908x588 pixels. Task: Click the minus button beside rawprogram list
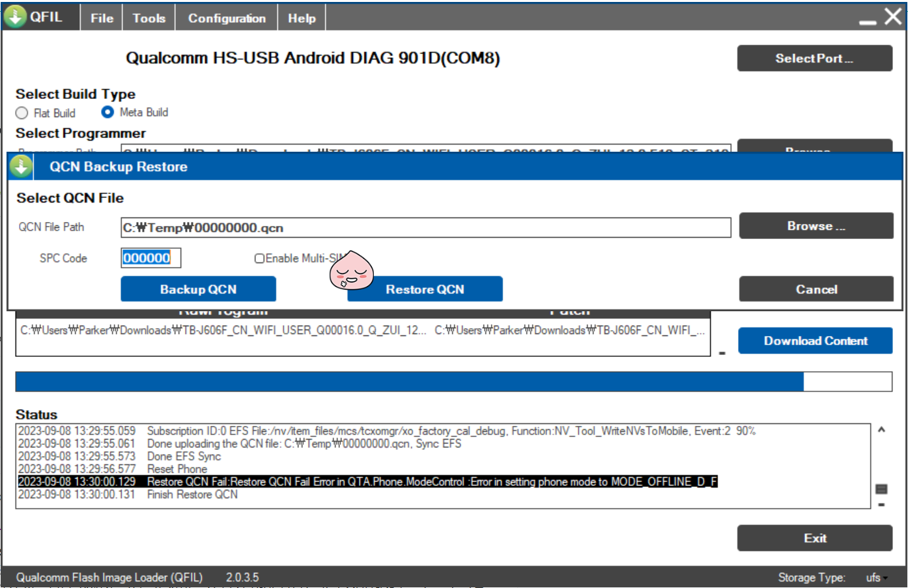722,353
